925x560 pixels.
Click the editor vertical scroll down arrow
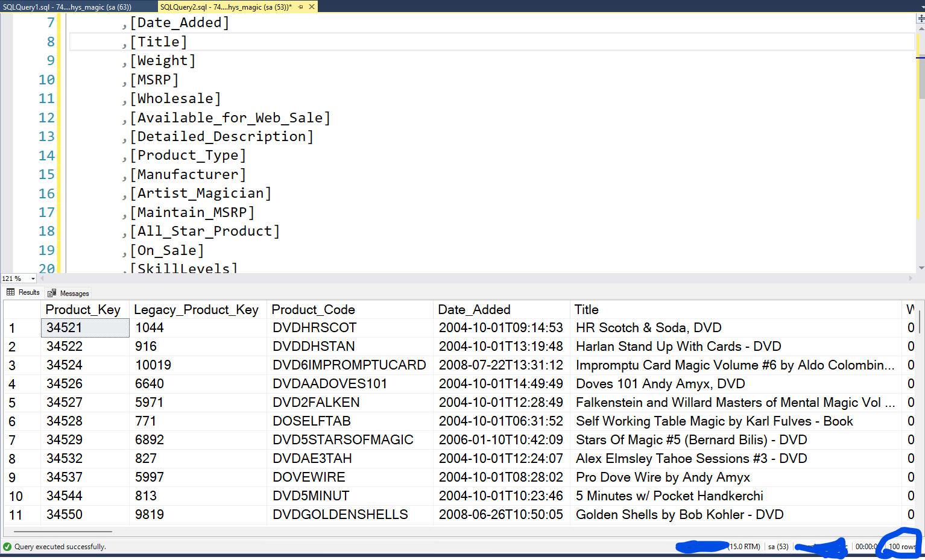pos(921,268)
